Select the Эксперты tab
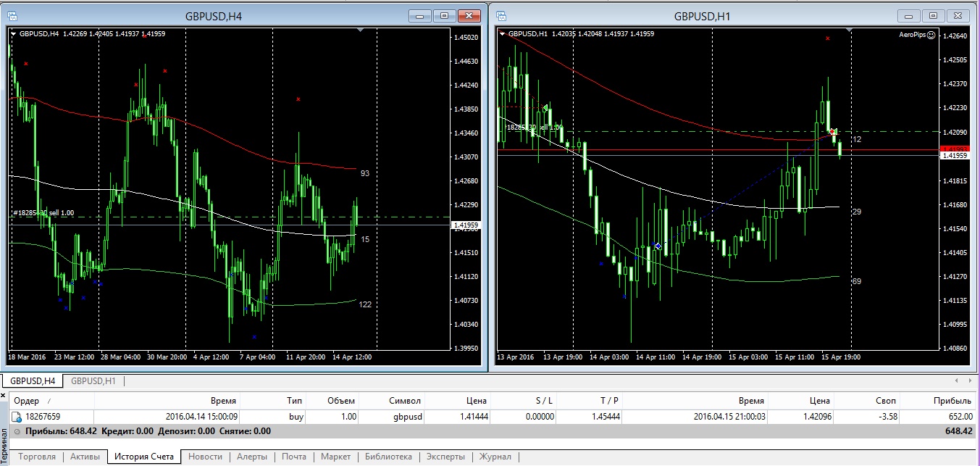This screenshot has height=466, width=980. pyautogui.click(x=446, y=457)
